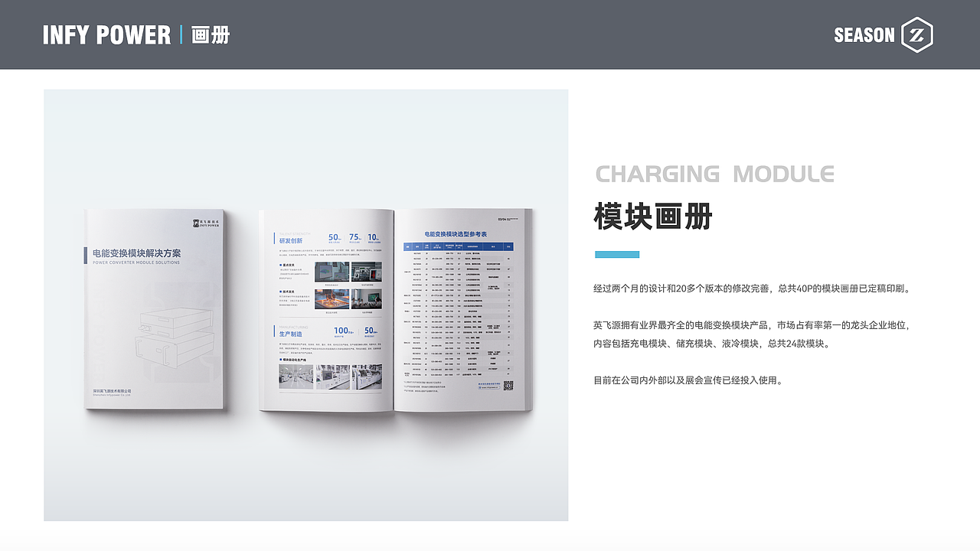980x551 pixels.
Task: Click the INFY POWER logo
Action: click(x=107, y=34)
